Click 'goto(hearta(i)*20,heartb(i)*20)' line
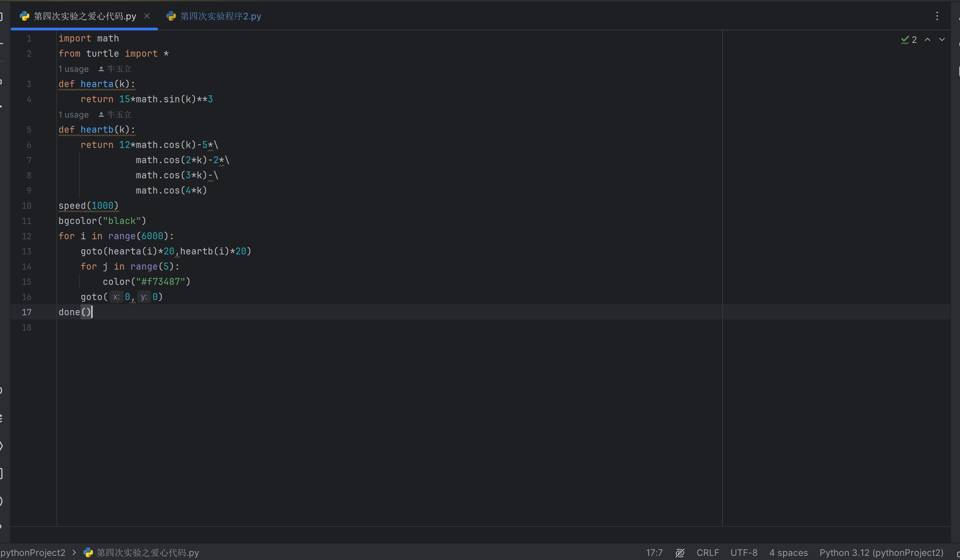The width and height of the screenshot is (960, 560). click(x=166, y=251)
